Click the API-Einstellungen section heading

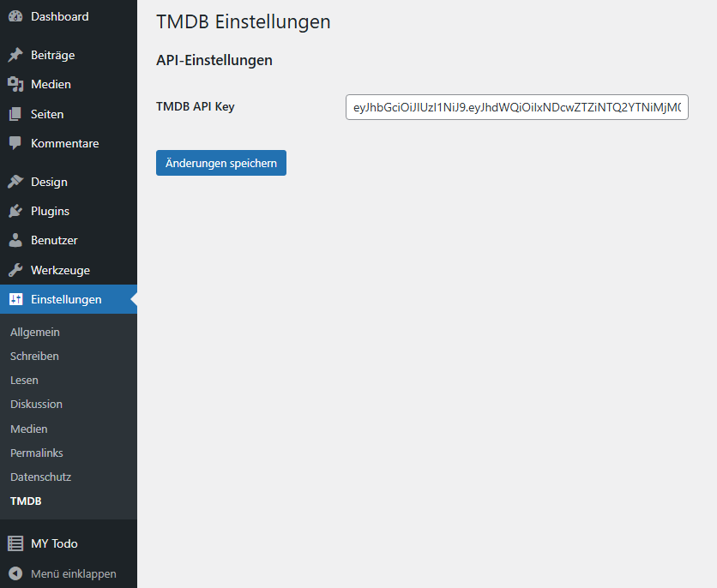click(x=214, y=60)
